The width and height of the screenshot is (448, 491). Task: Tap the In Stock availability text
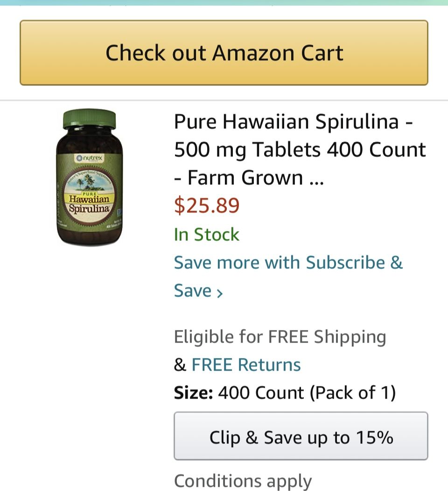point(206,234)
